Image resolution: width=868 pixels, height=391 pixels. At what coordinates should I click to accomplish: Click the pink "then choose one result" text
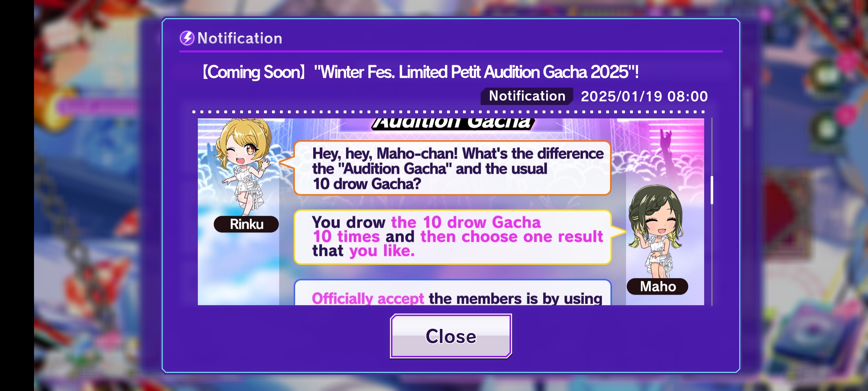pos(512,236)
